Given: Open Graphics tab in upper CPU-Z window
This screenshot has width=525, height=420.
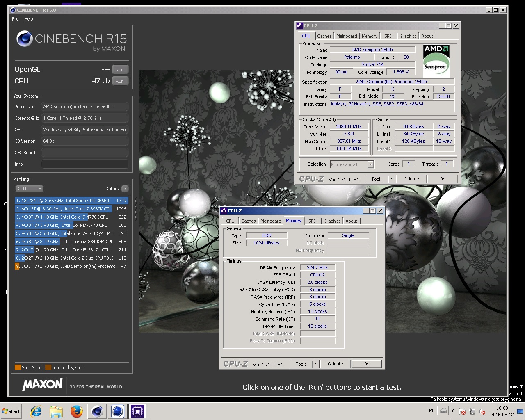Looking at the screenshot, I should pos(408,36).
